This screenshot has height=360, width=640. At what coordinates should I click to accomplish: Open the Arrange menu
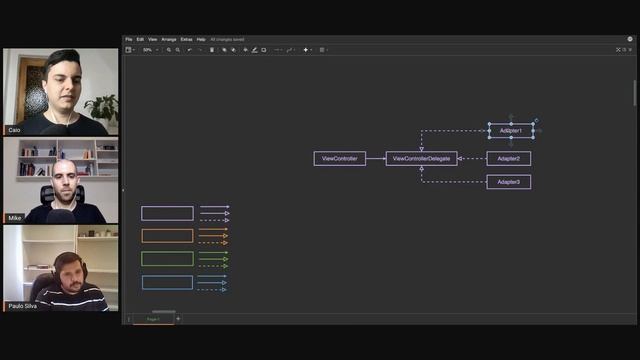[x=169, y=40]
